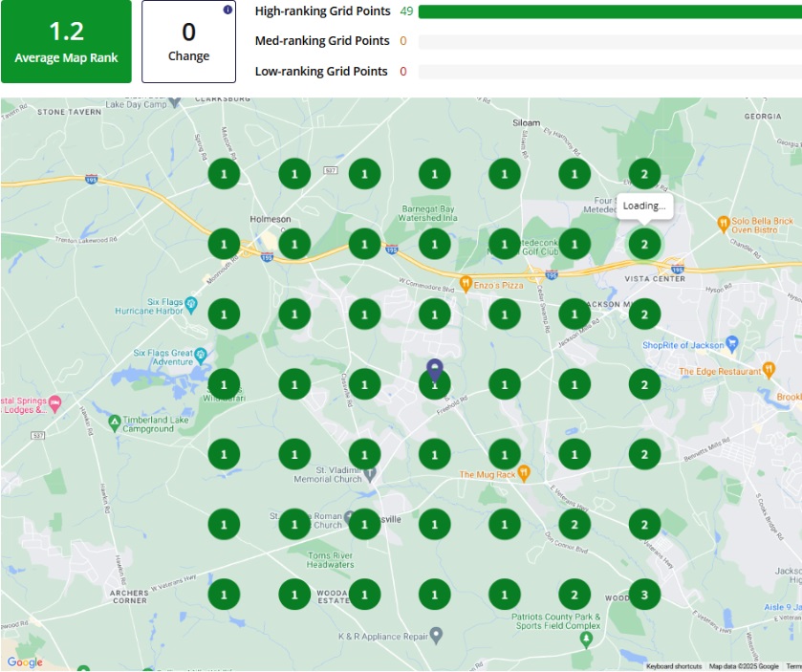Select Patriots County Park green marker
The image size is (802, 672).
coord(586,639)
